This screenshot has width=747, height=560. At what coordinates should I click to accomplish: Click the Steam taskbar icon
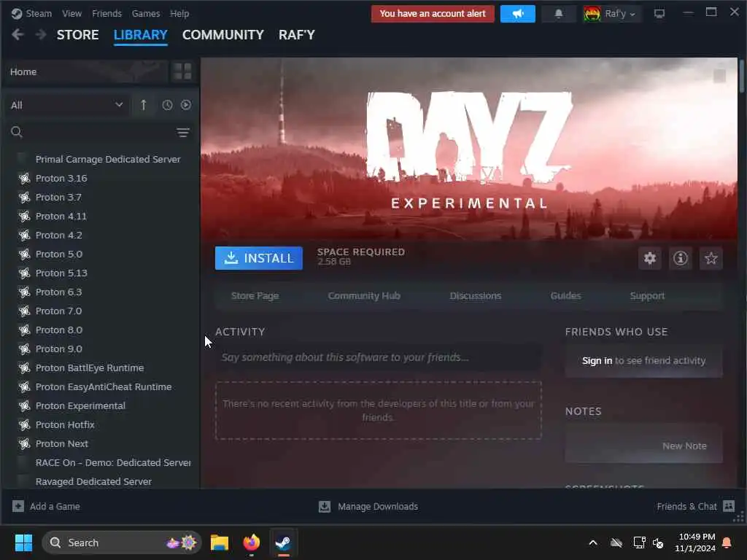pyautogui.click(x=284, y=542)
